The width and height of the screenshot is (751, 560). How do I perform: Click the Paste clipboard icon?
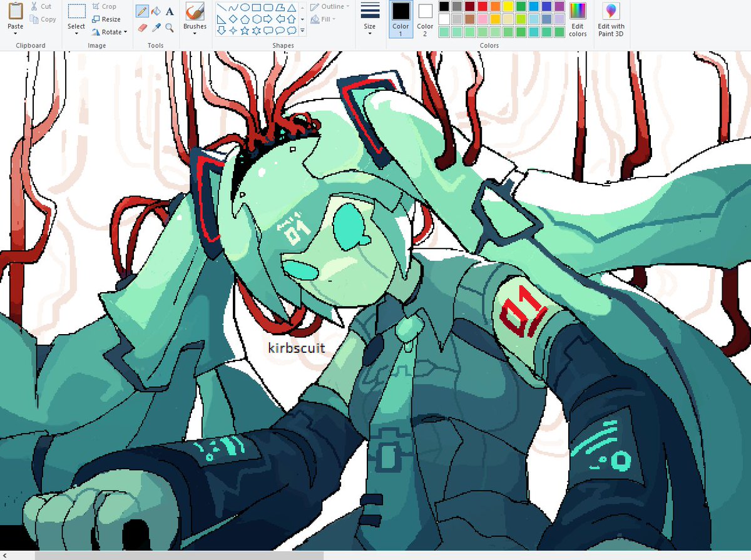click(x=16, y=11)
